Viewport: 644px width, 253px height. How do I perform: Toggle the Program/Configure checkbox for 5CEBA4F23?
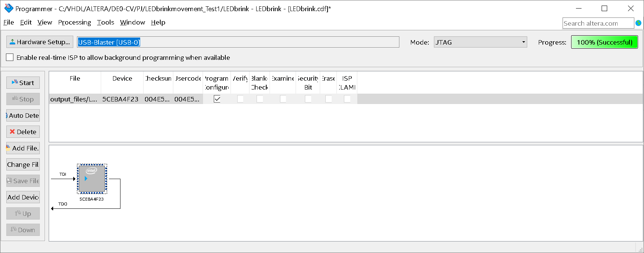point(217,99)
